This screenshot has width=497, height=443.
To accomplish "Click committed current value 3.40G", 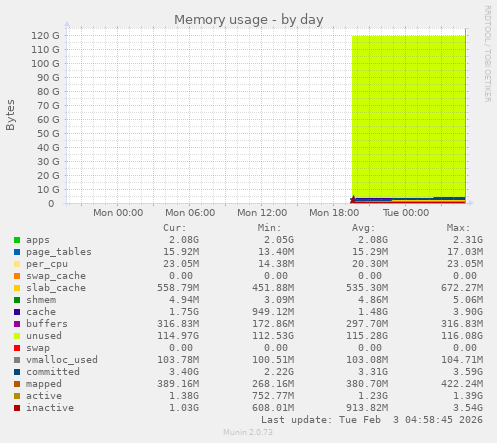I will pos(184,372).
